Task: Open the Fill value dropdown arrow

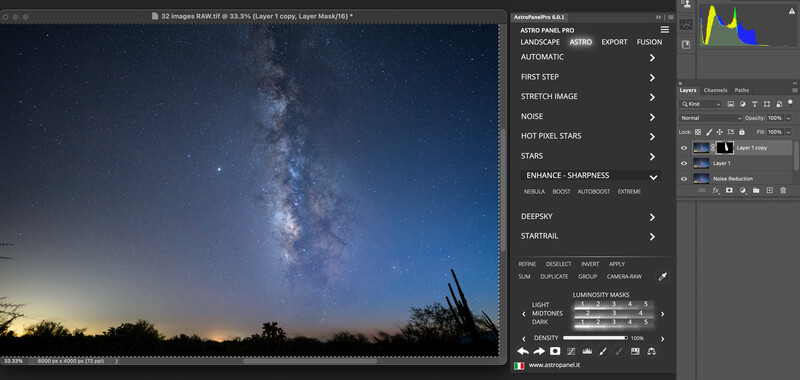Action: click(788, 132)
